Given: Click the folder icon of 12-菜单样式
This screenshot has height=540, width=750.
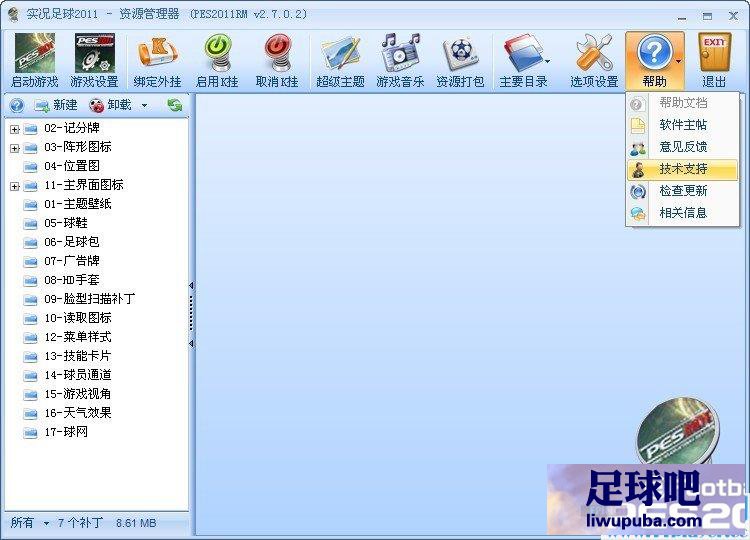Looking at the screenshot, I should (31, 337).
